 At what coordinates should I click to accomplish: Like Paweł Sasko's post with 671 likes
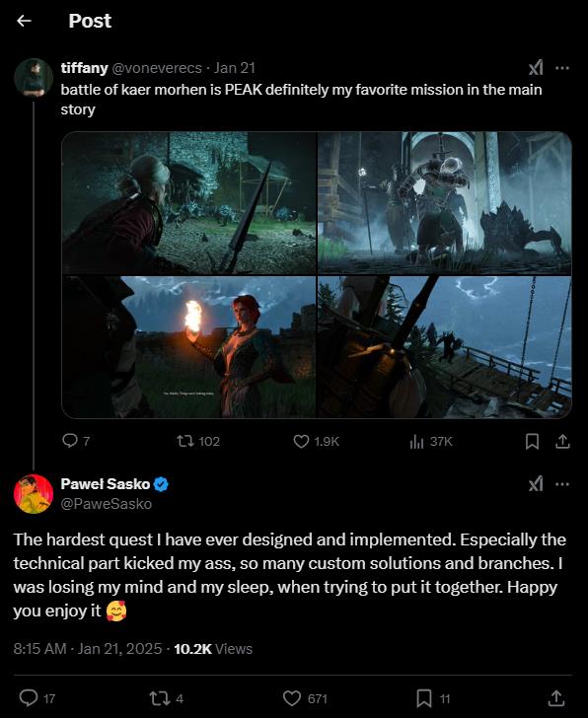click(x=305, y=698)
